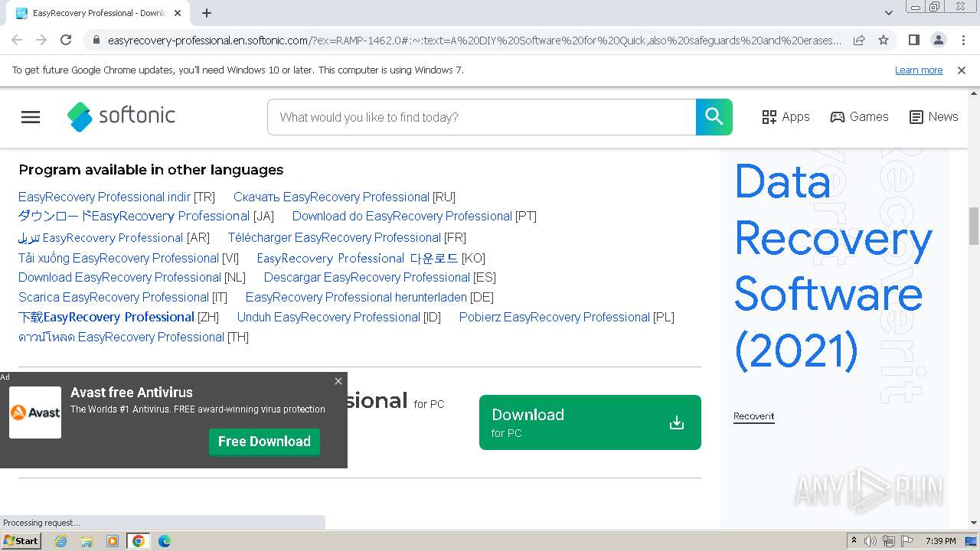Click the Avast logo in the ad

[35, 412]
